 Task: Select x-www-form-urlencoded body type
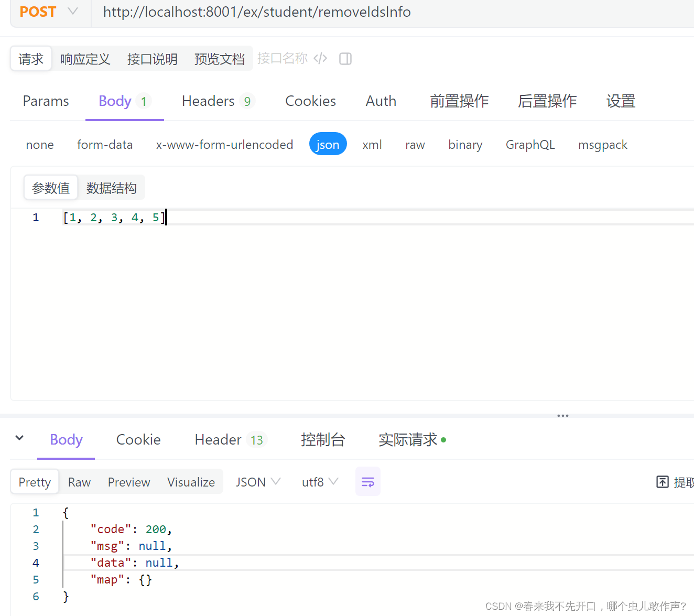point(224,145)
